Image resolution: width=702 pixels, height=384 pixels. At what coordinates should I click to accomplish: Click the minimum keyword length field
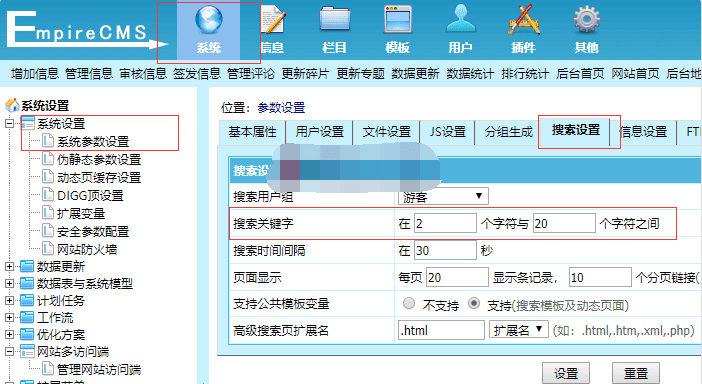point(445,223)
